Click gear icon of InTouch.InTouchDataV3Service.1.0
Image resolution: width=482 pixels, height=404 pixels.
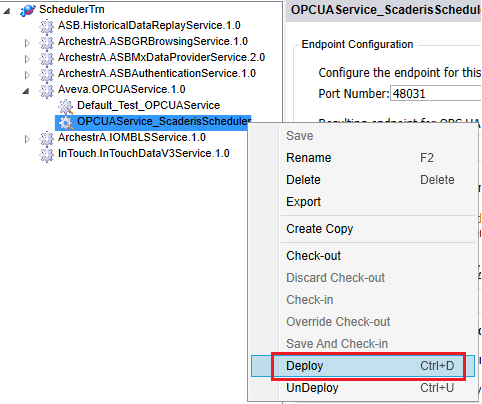[x=47, y=154]
